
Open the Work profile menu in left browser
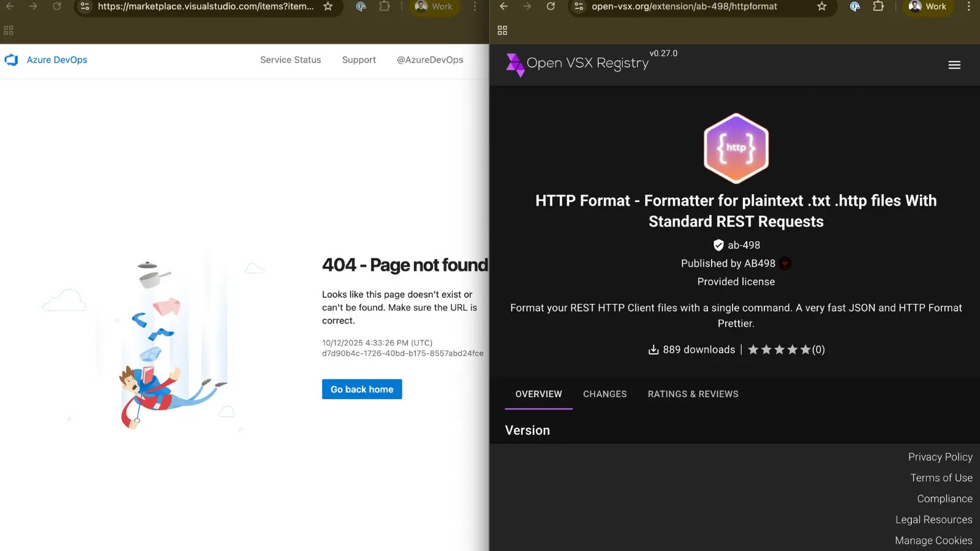tap(434, 7)
